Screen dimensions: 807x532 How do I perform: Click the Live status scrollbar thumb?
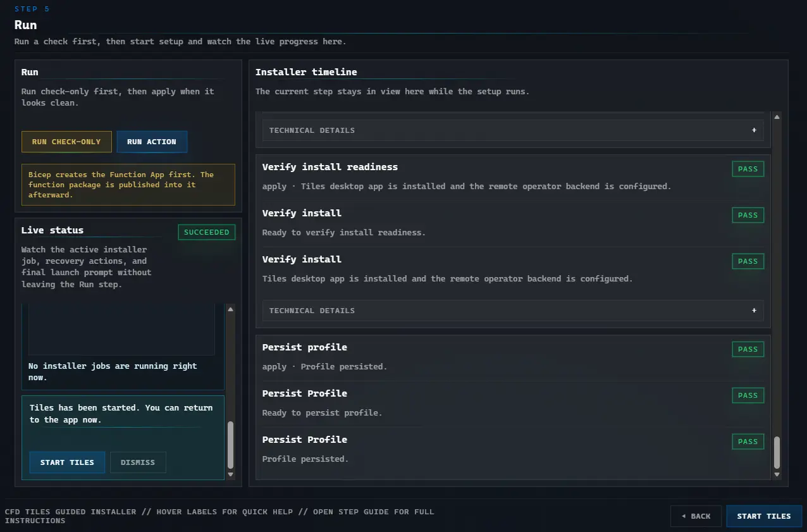[x=230, y=445]
